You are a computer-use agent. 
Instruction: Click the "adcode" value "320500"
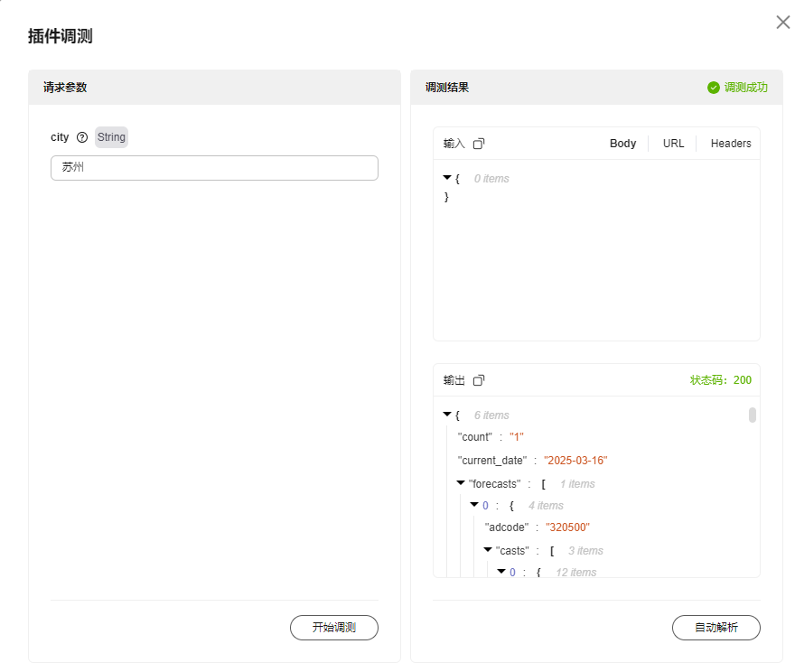click(x=567, y=527)
